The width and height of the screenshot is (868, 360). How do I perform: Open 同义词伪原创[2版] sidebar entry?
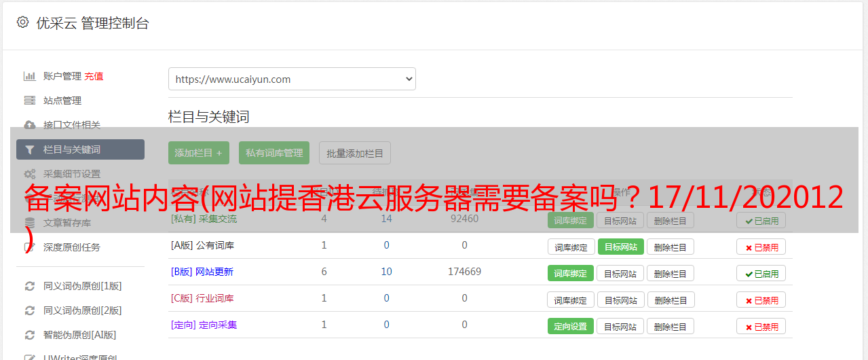(x=83, y=310)
